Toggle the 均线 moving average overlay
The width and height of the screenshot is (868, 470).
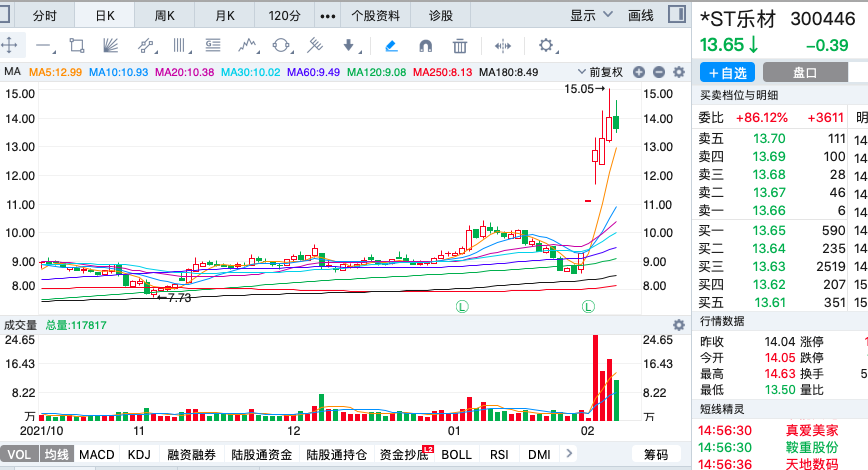tap(56, 455)
